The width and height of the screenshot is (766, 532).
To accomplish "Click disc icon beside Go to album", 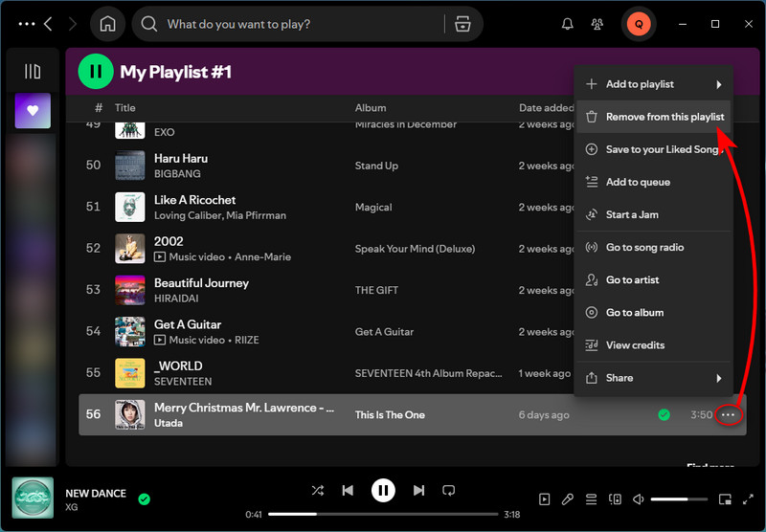I will (592, 313).
